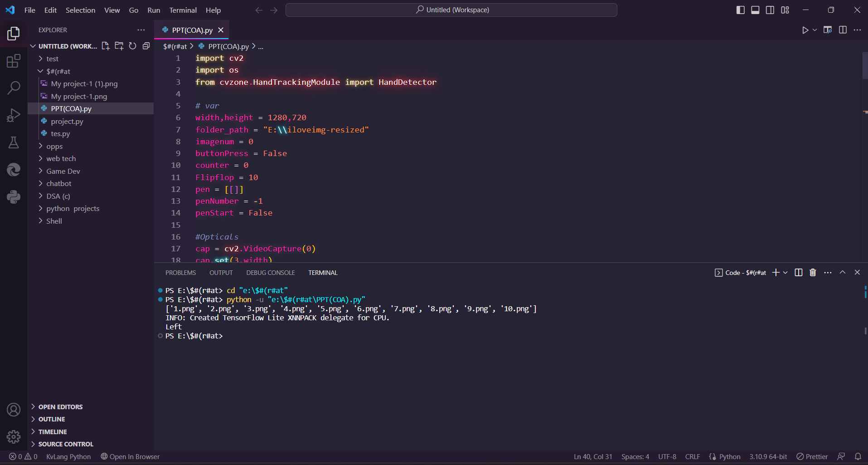Switch to the Problems tab
The image size is (868, 465).
[180, 273]
